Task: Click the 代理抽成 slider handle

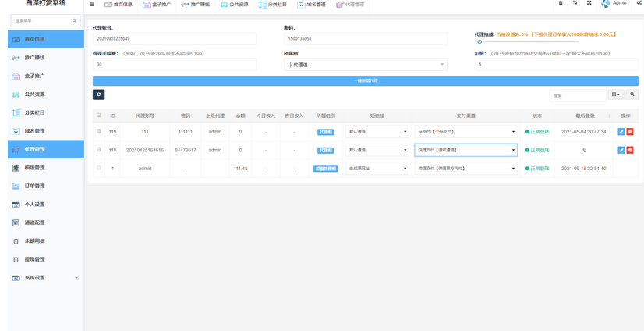Action: [x=479, y=41]
